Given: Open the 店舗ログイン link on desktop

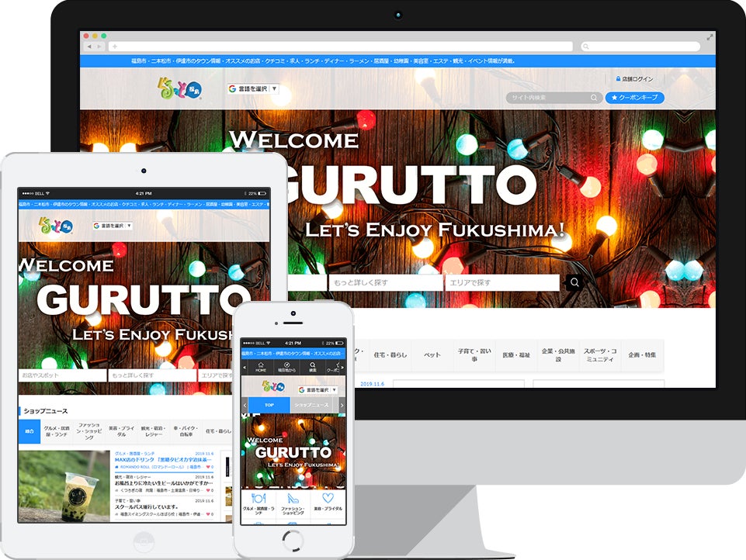Looking at the screenshot, I should tap(633, 79).
